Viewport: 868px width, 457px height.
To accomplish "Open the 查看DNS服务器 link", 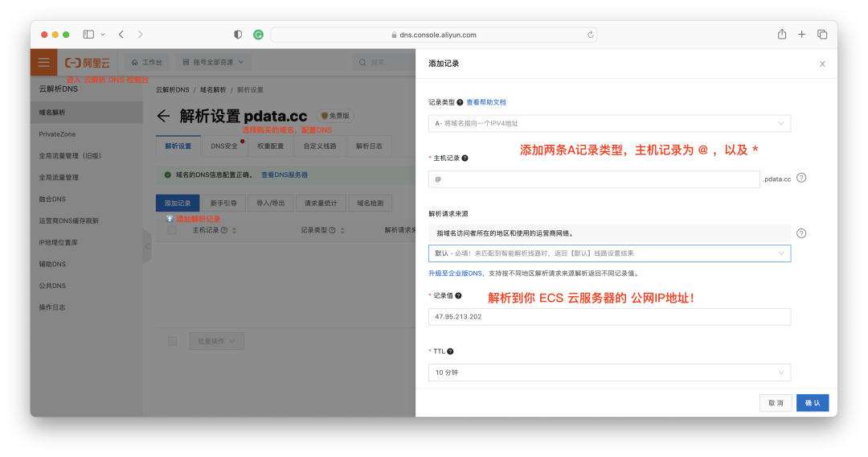I will pos(285,175).
